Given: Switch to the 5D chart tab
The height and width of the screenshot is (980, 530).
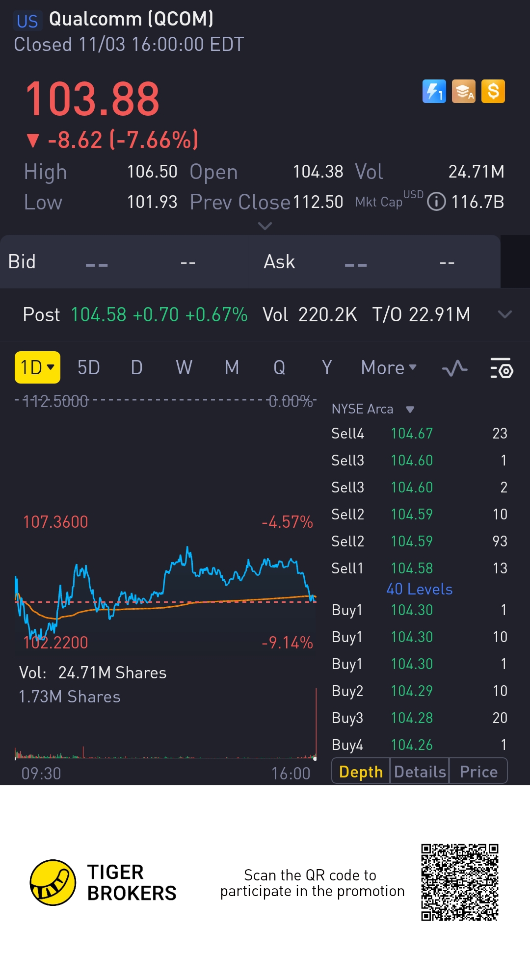Looking at the screenshot, I should 89,367.
